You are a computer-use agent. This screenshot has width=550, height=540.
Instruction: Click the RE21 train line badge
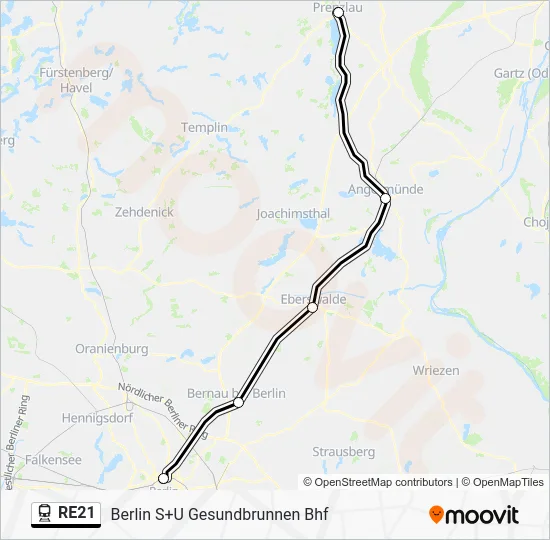pyautogui.click(x=66, y=515)
